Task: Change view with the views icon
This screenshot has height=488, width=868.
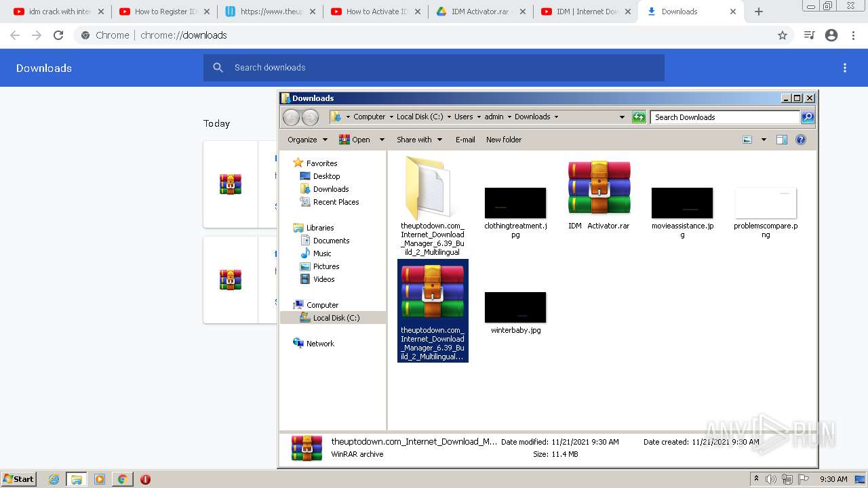Action: click(747, 140)
